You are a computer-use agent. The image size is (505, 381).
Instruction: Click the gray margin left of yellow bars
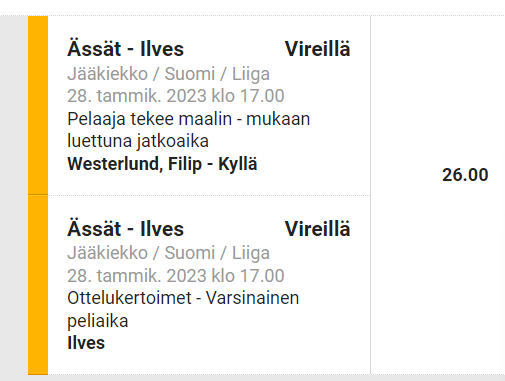14,195
